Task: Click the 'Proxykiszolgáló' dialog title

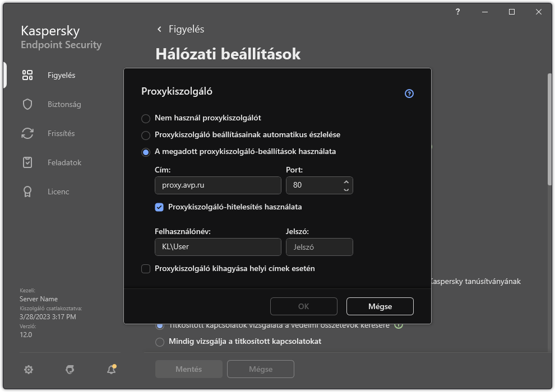Action: tap(177, 91)
